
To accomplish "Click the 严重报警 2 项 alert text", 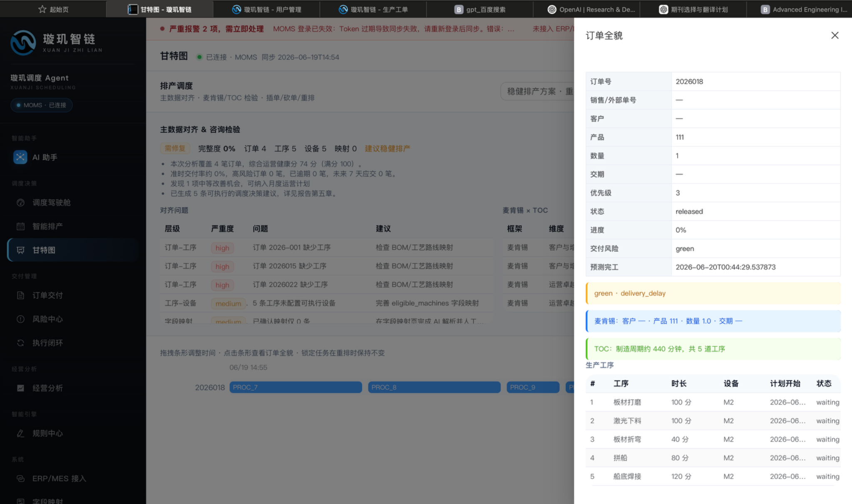I will 216,29.
